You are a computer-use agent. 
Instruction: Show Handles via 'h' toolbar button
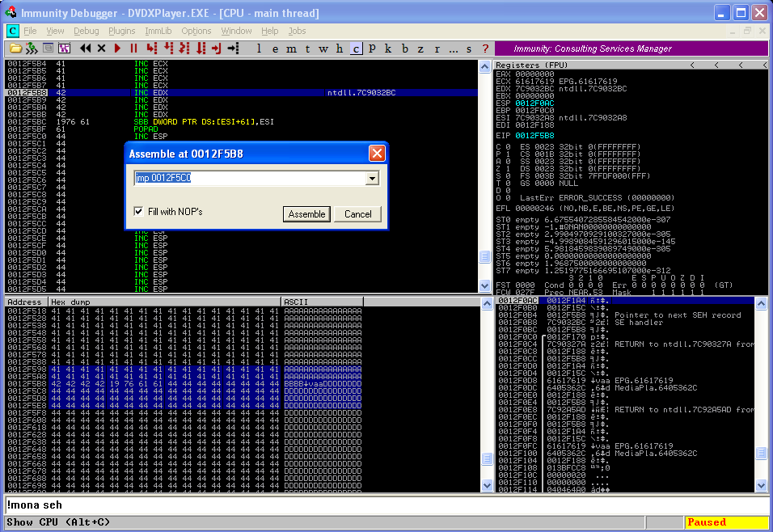click(340, 49)
